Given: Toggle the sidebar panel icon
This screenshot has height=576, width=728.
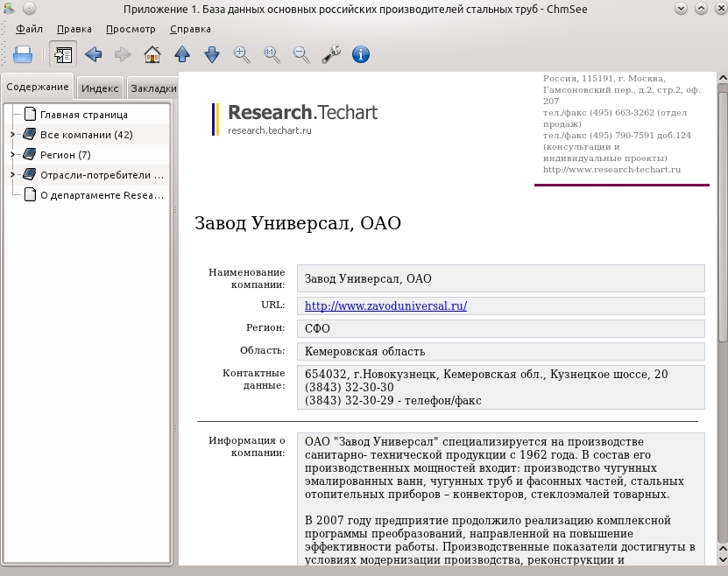Looking at the screenshot, I should 63,55.
